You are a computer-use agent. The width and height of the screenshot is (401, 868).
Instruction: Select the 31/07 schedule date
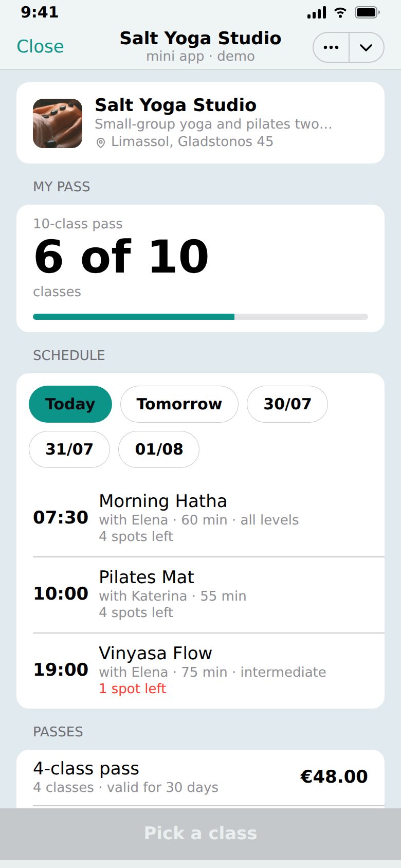tap(69, 449)
